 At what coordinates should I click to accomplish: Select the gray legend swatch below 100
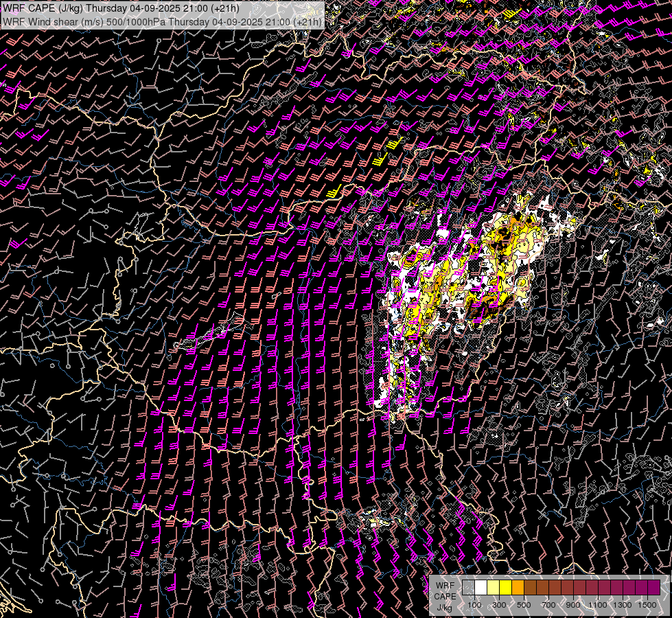click(468, 588)
